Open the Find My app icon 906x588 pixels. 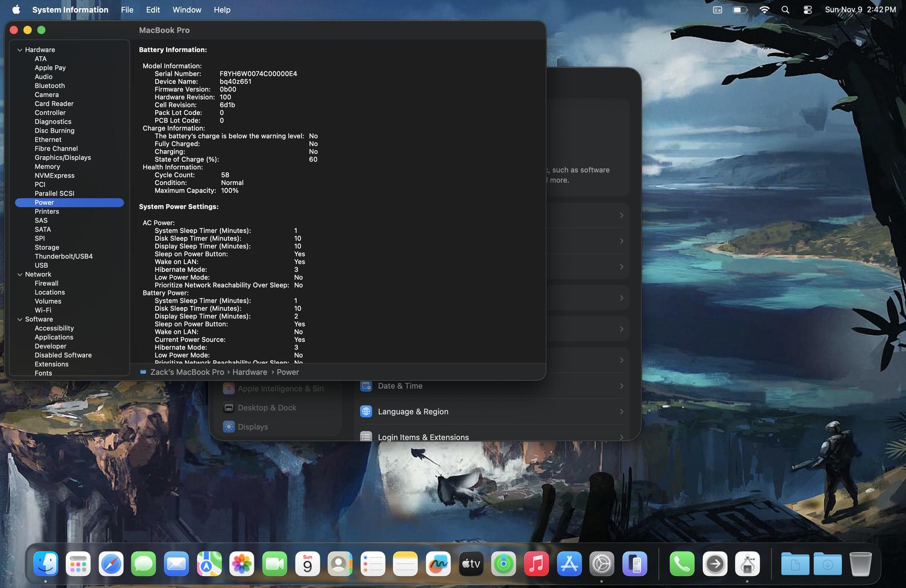click(x=503, y=564)
